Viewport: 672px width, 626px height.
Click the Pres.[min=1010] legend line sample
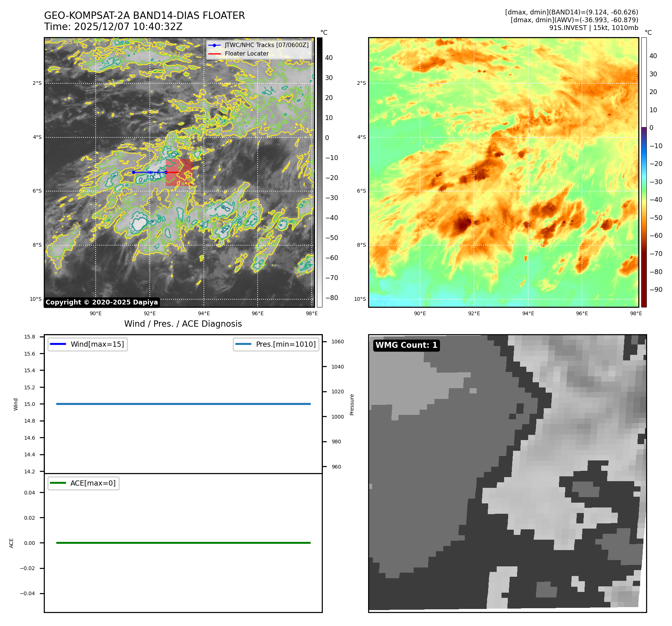(x=243, y=344)
